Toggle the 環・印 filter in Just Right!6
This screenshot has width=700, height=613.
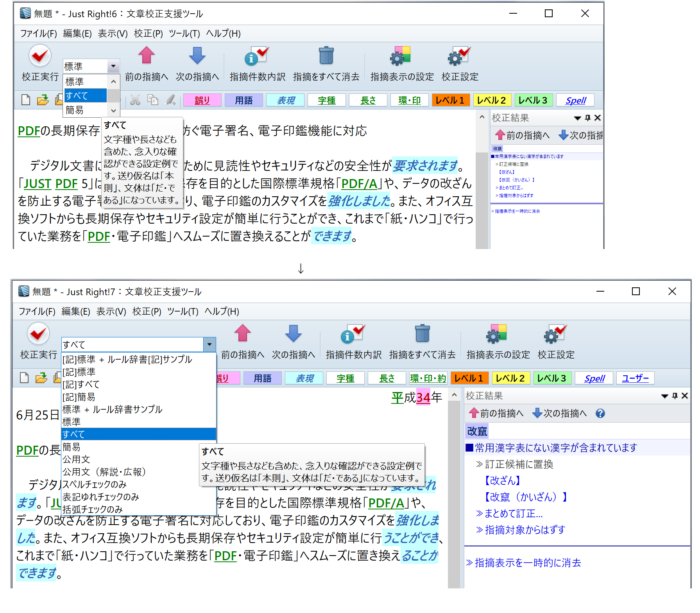pos(410,100)
